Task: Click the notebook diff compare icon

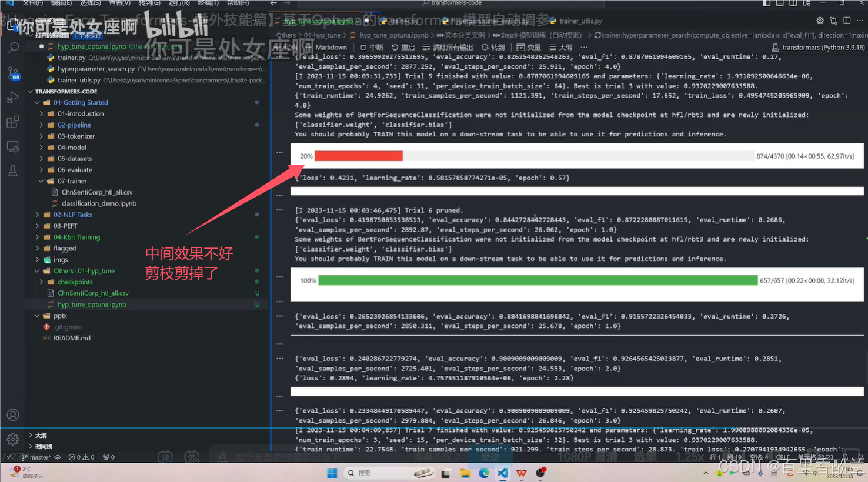Action: tap(833, 21)
